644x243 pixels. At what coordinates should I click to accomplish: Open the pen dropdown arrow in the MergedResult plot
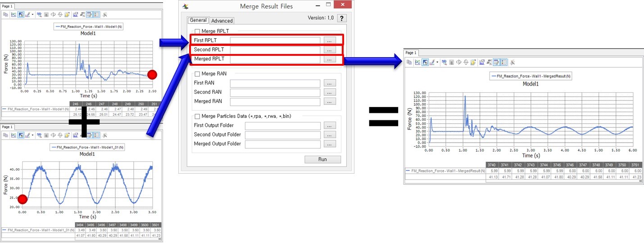pos(437,63)
